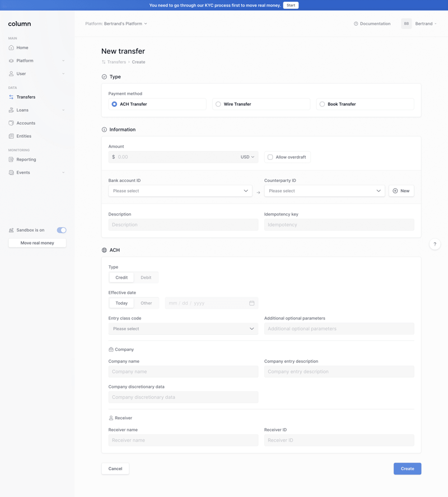Expand the Entry class code dropdown
The width and height of the screenshot is (448, 497).
coord(183,329)
